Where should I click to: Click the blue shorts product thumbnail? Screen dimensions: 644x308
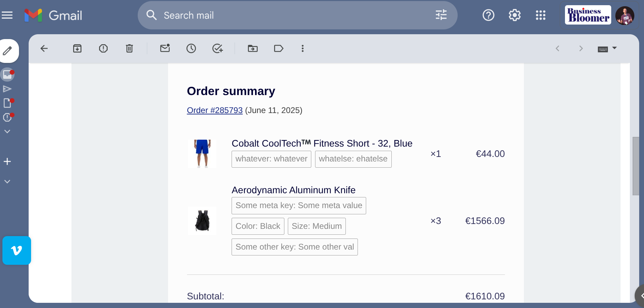tap(202, 154)
